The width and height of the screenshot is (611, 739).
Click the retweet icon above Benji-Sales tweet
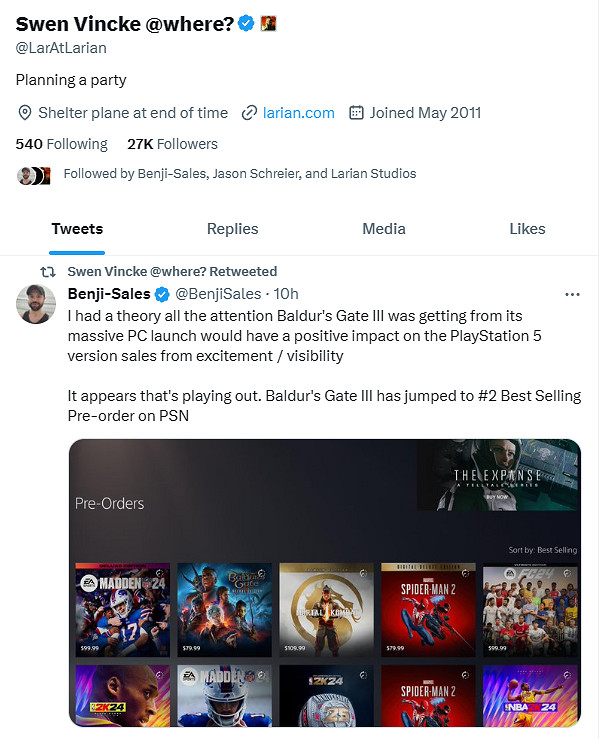(x=47, y=272)
